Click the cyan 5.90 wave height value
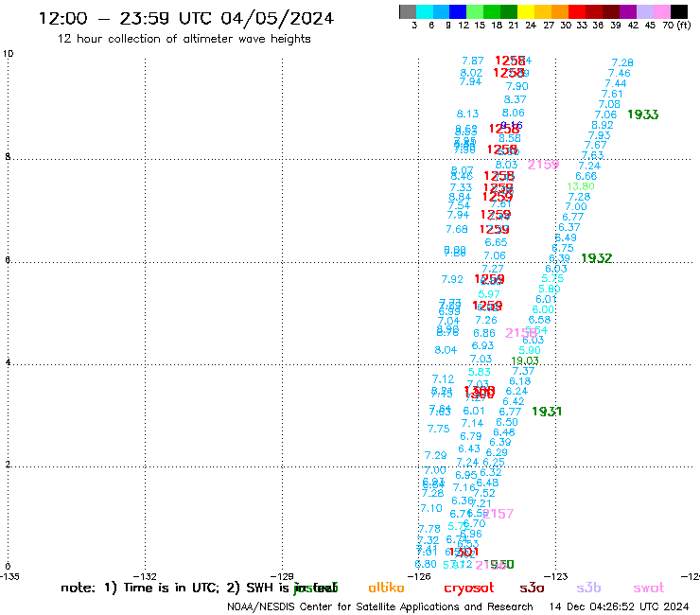 [530, 351]
